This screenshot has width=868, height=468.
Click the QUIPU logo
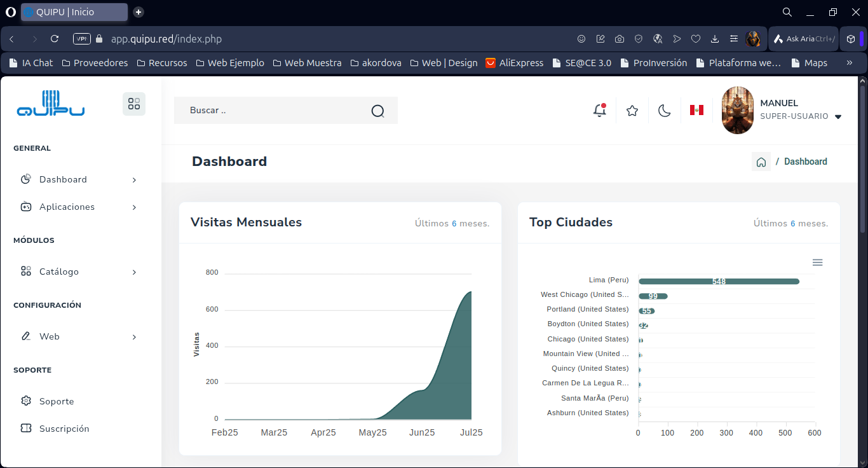(x=51, y=104)
